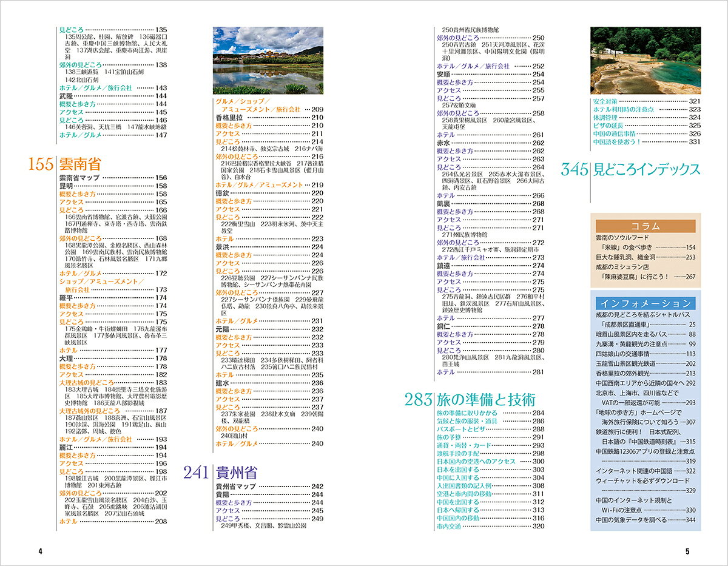Open the 赤水 city entry
The width and height of the screenshot is (728, 566).
(x=491, y=143)
